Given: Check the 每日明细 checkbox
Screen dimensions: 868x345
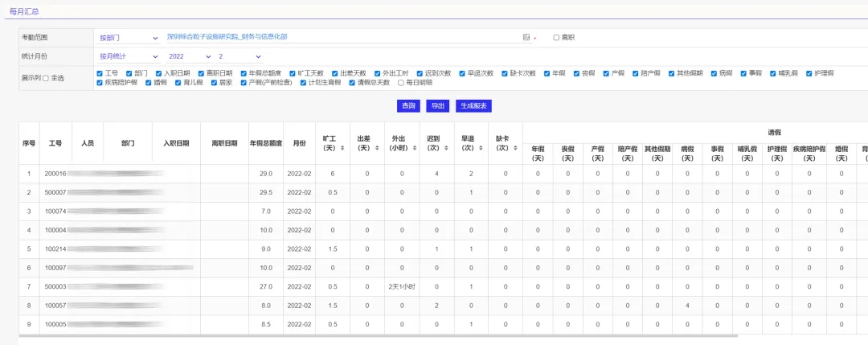Looking at the screenshot, I should click(x=401, y=83).
